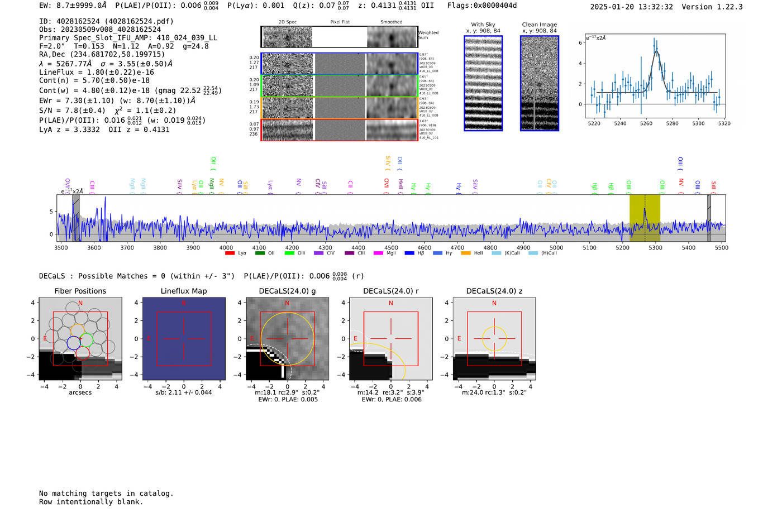Viewport: 782px width, 532px height.
Task: Open the With Sky image thumbnail
Action: pos(483,83)
